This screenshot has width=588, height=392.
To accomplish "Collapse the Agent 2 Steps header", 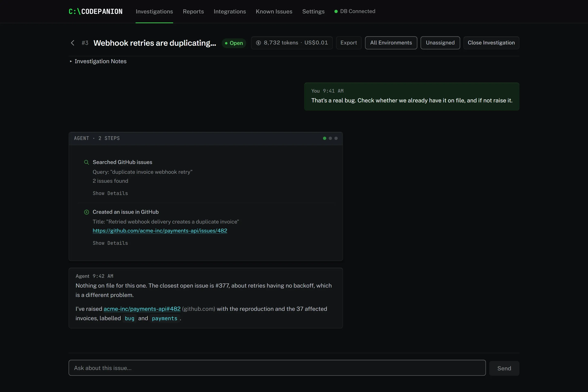I will point(206,138).
